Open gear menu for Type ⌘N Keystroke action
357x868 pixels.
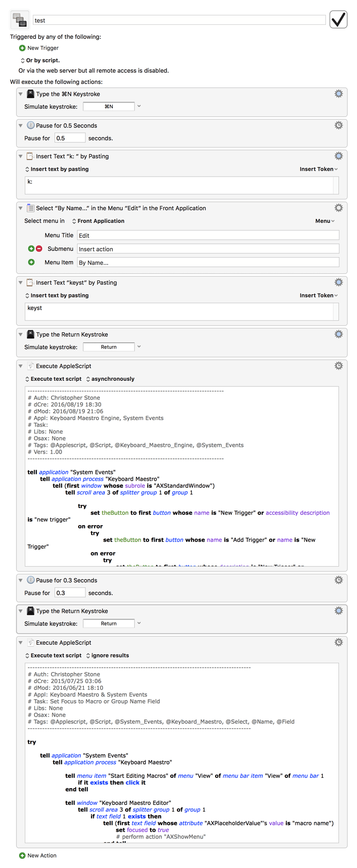pyautogui.click(x=338, y=94)
